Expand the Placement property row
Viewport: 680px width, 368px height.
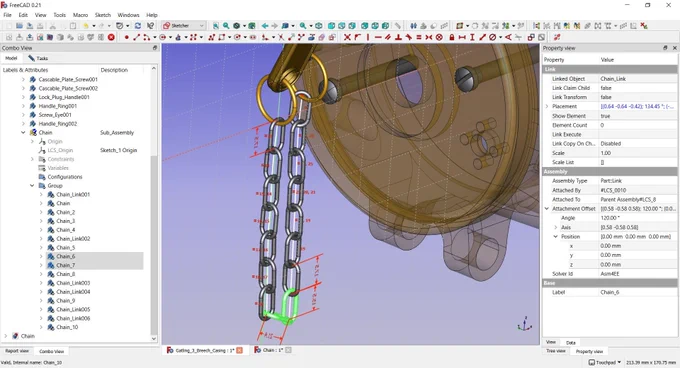(x=547, y=106)
